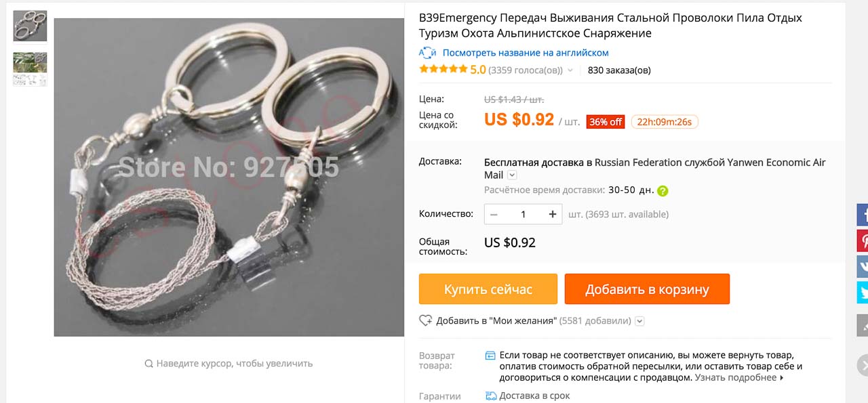Click the quantity input field
868x403 pixels.
tap(523, 214)
